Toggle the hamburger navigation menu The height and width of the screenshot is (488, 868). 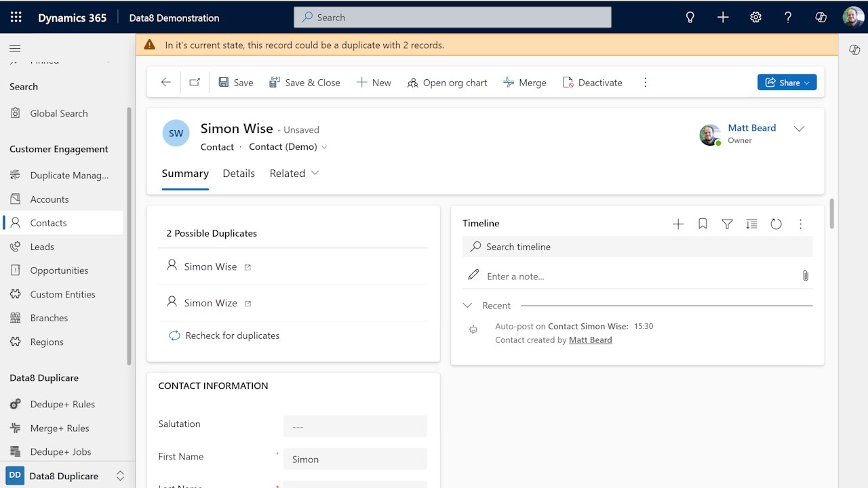(x=15, y=48)
